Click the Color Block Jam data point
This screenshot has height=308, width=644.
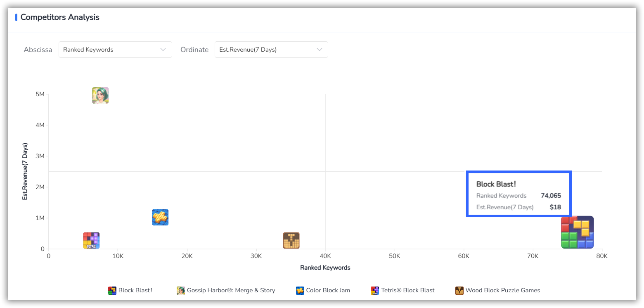pos(160,217)
